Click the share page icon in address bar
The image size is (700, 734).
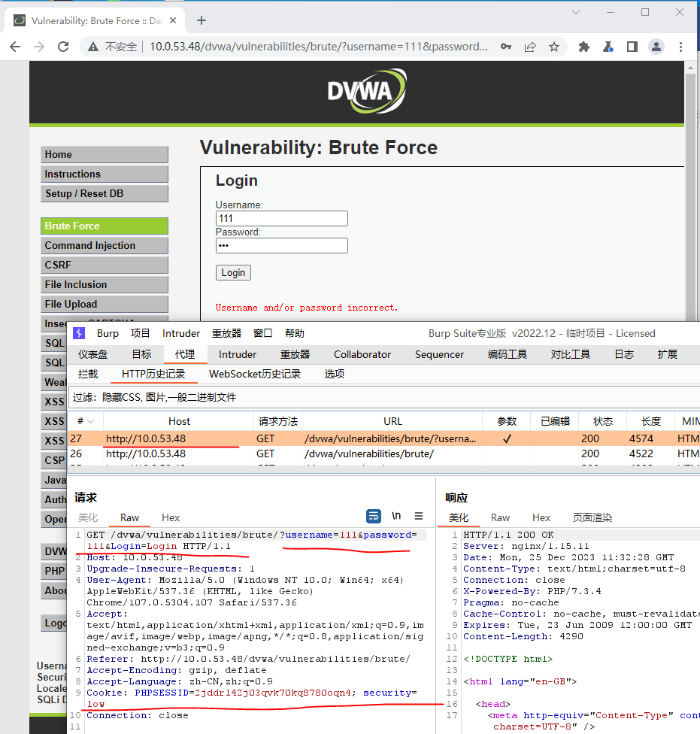tap(530, 47)
